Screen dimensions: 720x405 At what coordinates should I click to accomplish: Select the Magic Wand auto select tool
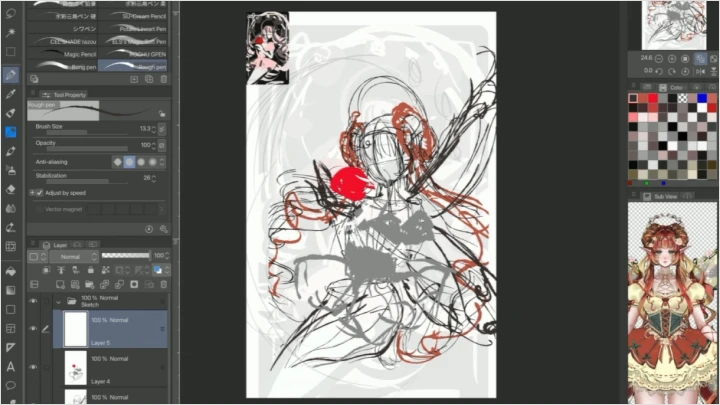[10, 33]
